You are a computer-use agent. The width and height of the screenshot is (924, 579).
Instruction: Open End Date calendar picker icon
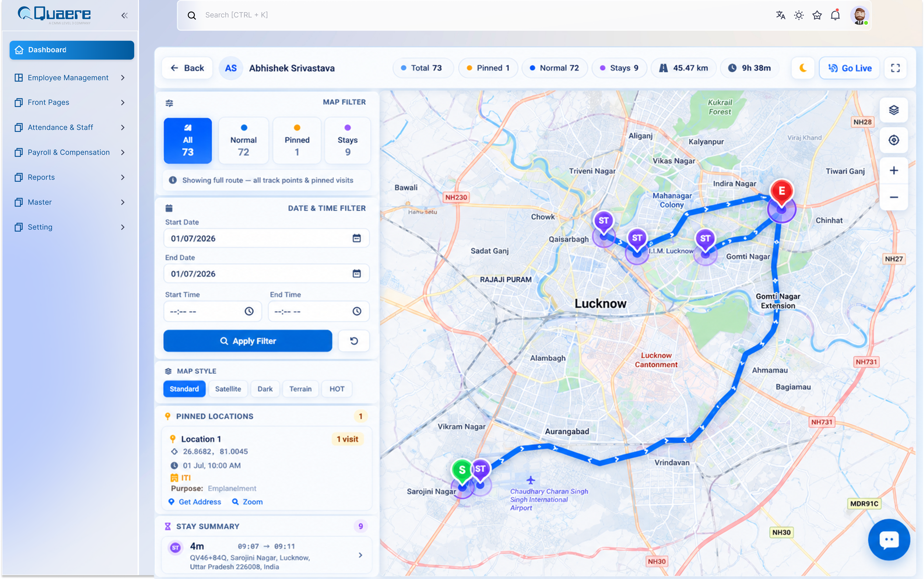point(357,273)
